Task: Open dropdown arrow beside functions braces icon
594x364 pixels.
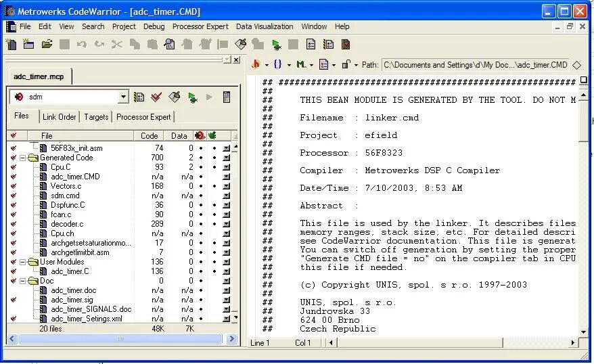Action: [289, 65]
